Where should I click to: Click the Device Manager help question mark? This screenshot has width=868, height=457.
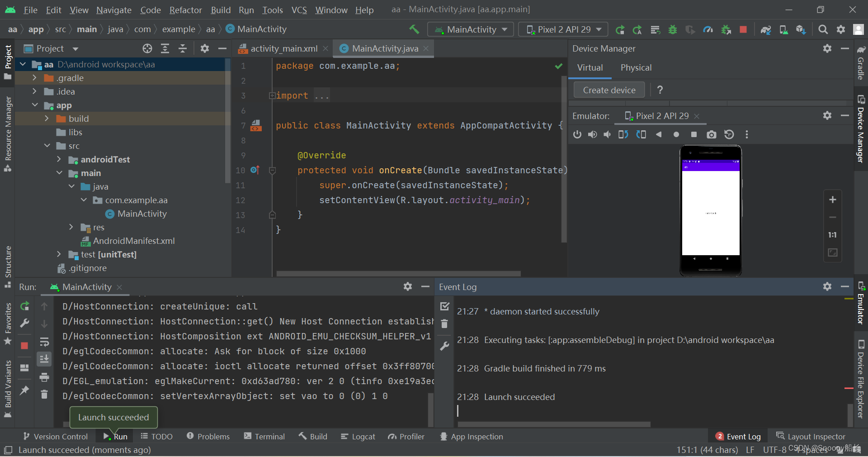coord(660,90)
